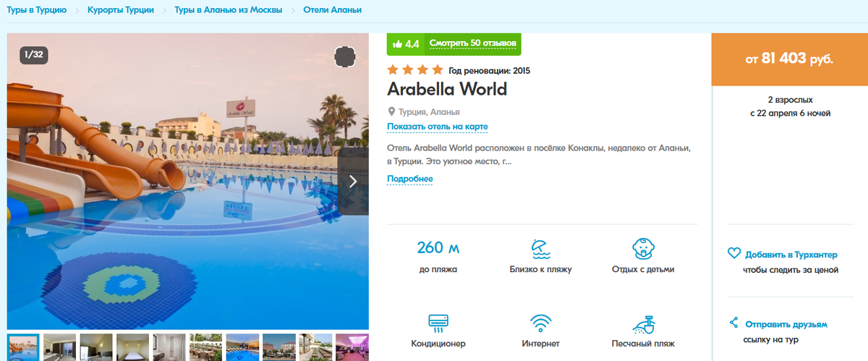This screenshot has width=868, height=361.
Task: Open breadcrumb Туры в Турцию
Action: (x=36, y=10)
